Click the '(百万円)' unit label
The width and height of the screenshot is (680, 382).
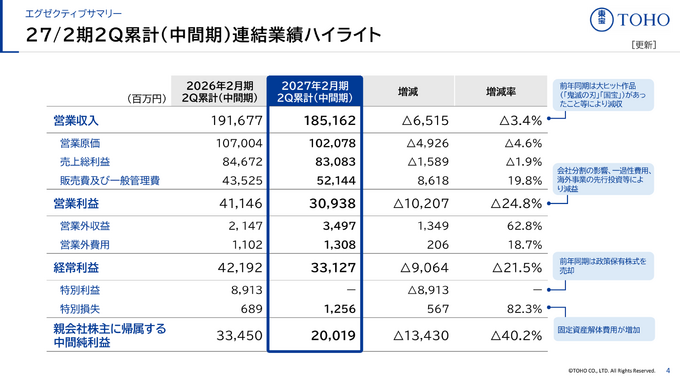147,99
